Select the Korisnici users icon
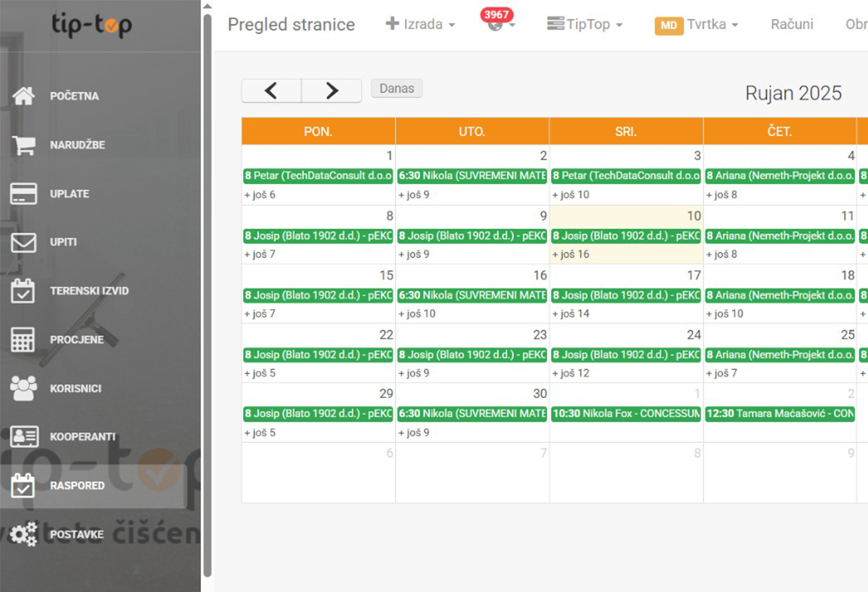The image size is (868, 592). (x=23, y=389)
